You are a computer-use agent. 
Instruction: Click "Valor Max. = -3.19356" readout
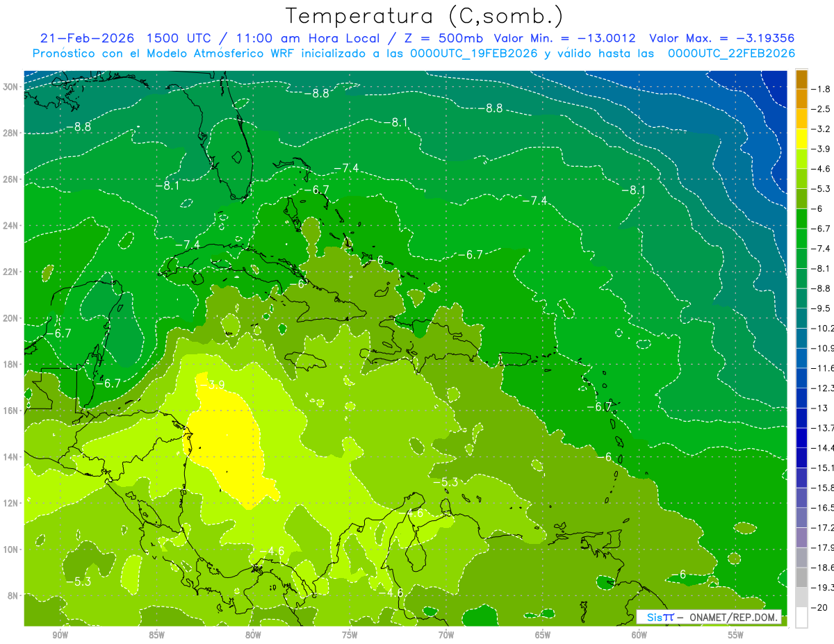721,38
